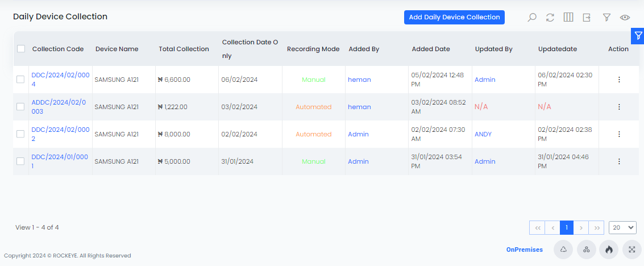The image size is (644, 266).
Task: Check the row for DDC/2024/02/0004
Action: tap(20, 80)
